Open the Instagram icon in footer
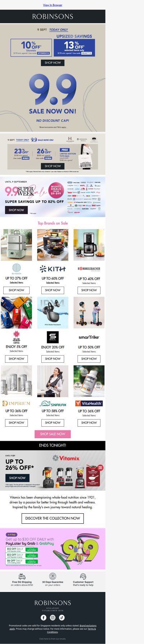This screenshot has height=644, width=144. click(53, 617)
